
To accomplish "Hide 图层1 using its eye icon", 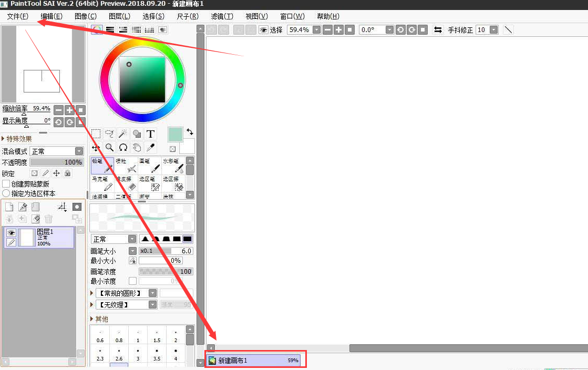I will click(x=11, y=233).
